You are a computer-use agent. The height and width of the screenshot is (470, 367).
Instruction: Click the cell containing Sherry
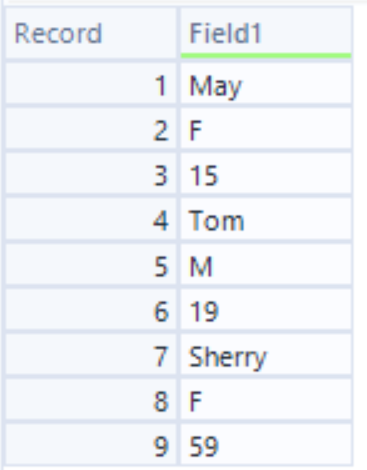266,356
